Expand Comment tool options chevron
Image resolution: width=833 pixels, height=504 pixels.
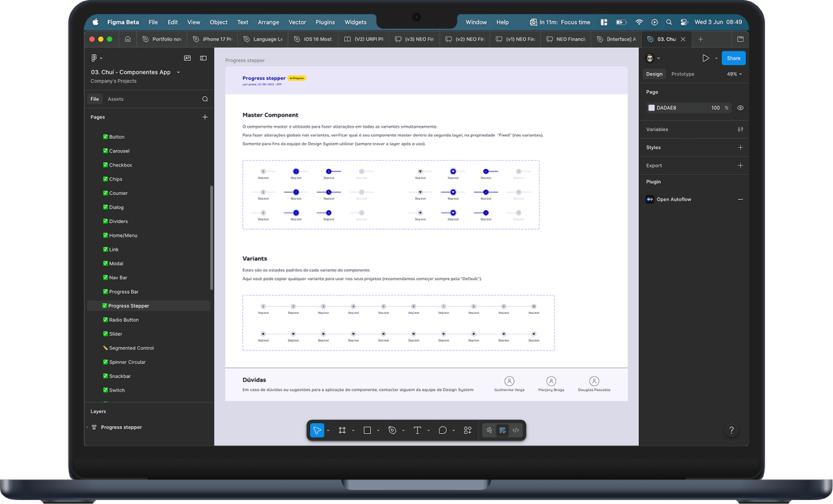tap(453, 431)
